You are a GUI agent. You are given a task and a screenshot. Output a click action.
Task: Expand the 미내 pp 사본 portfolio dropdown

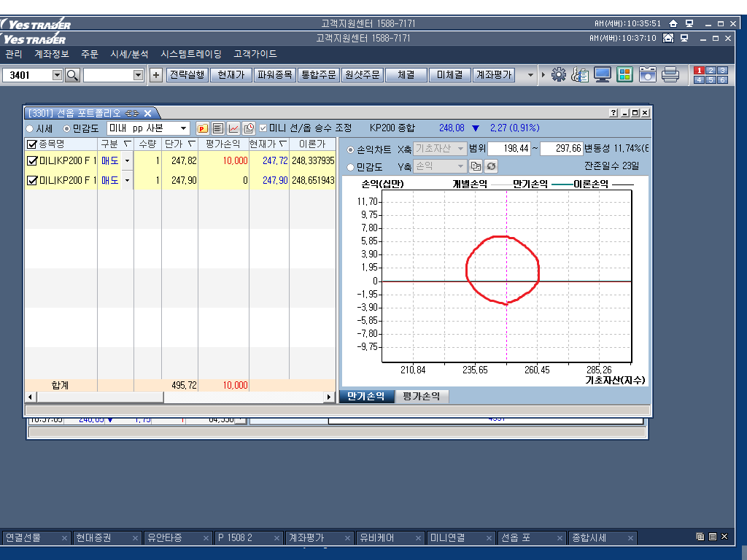pos(183,128)
